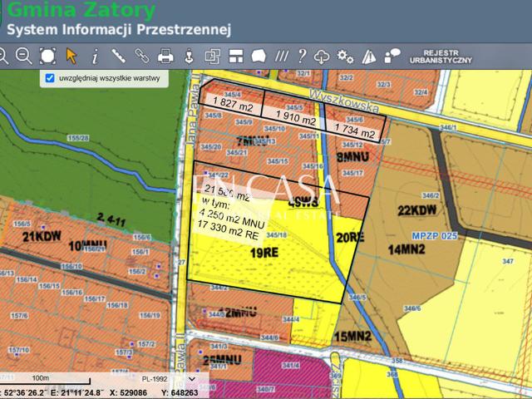Viewport: 532px width, 399px height.
Task: Click the Gmina Zatory title link
Action: click(79, 11)
